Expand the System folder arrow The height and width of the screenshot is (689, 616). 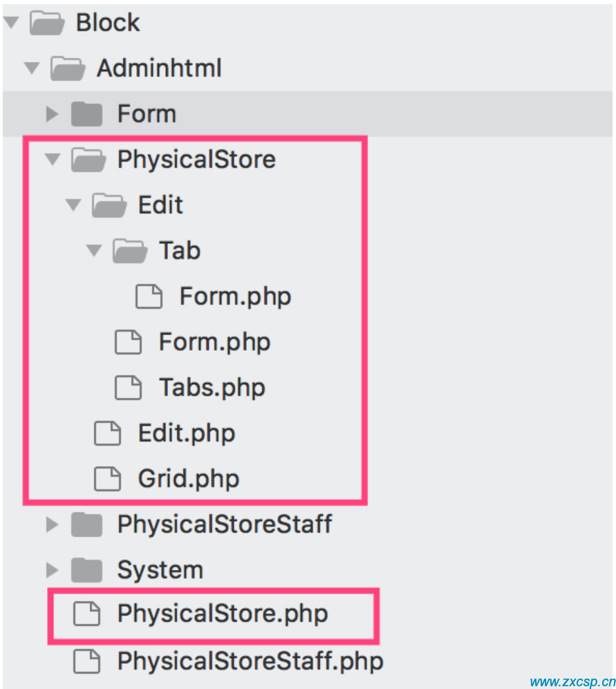coord(53,570)
